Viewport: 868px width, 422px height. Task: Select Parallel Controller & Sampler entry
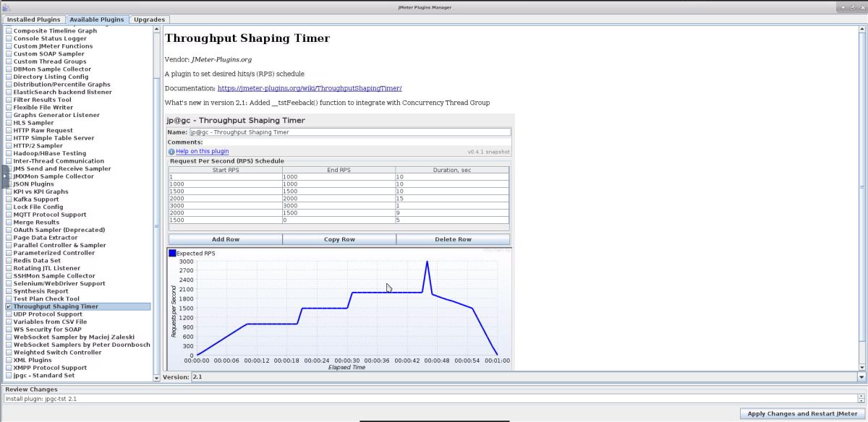click(59, 246)
